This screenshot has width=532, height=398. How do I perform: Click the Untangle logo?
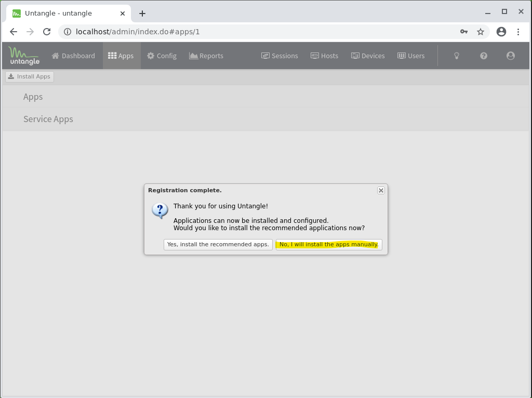[x=24, y=56]
